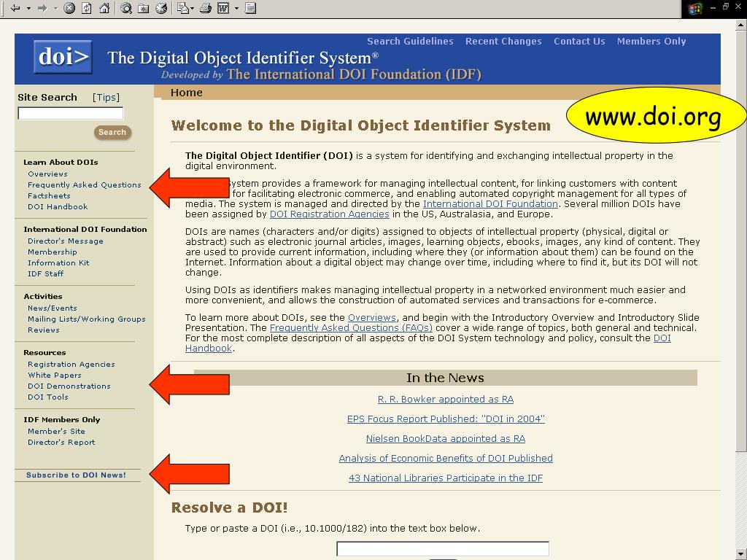The width and height of the screenshot is (747, 560).
Task: Open Analysis of Economic Benefits news link
Action: click(x=446, y=459)
